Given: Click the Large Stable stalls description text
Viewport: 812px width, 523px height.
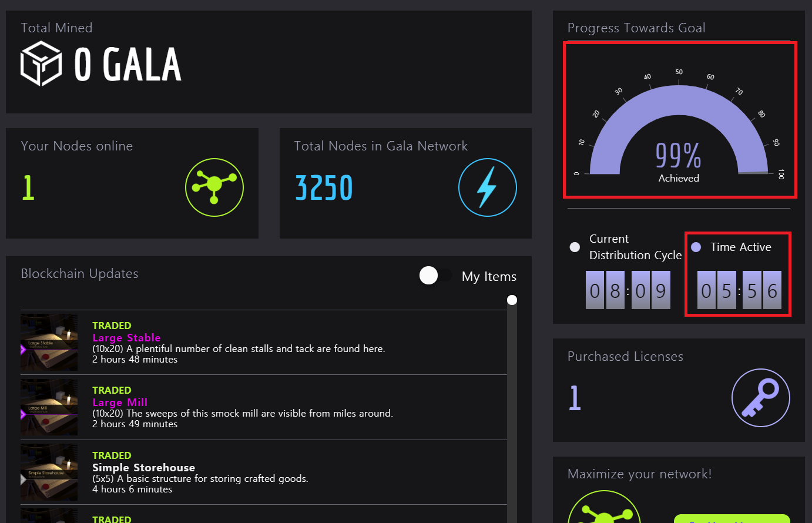Looking at the screenshot, I should coord(239,349).
